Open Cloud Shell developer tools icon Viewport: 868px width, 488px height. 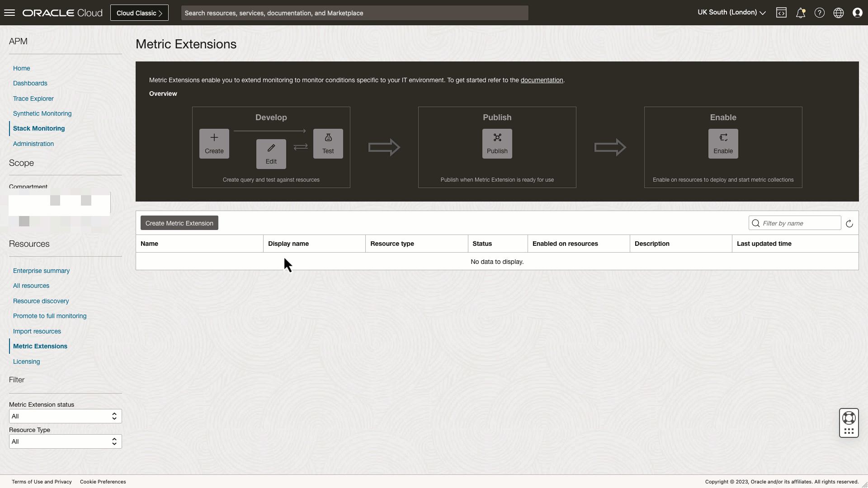point(781,13)
